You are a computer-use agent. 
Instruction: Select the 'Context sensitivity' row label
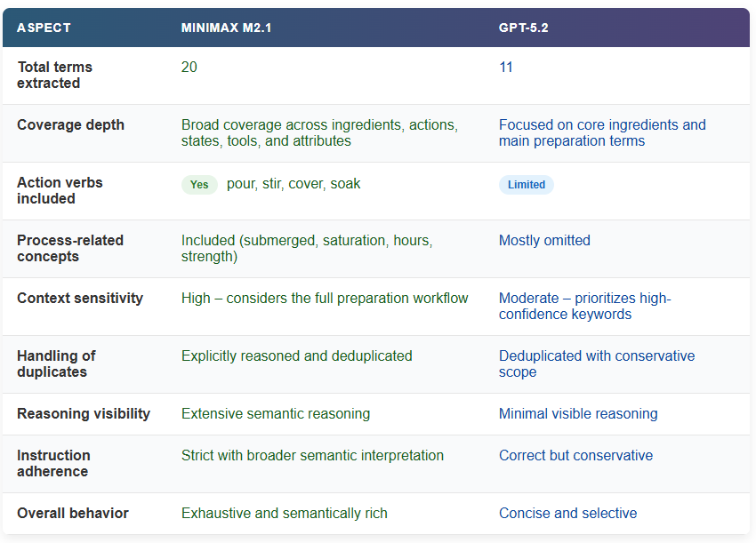(x=80, y=299)
